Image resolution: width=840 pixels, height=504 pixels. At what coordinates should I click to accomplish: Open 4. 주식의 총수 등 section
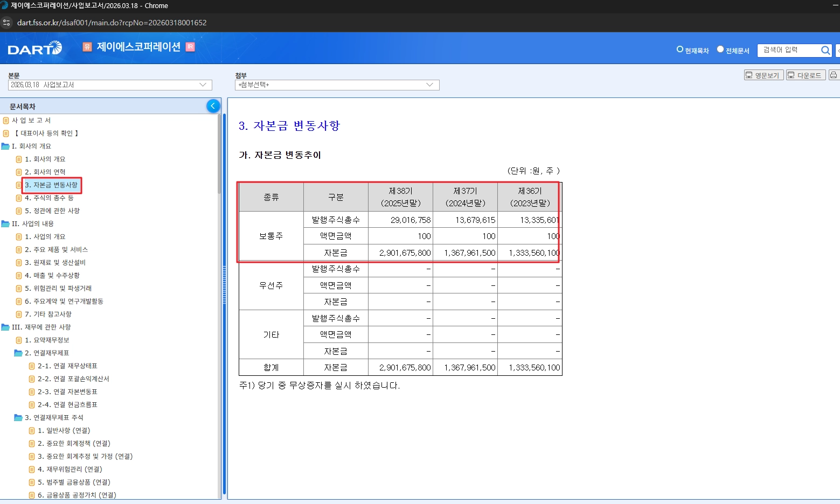pos(49,198)
